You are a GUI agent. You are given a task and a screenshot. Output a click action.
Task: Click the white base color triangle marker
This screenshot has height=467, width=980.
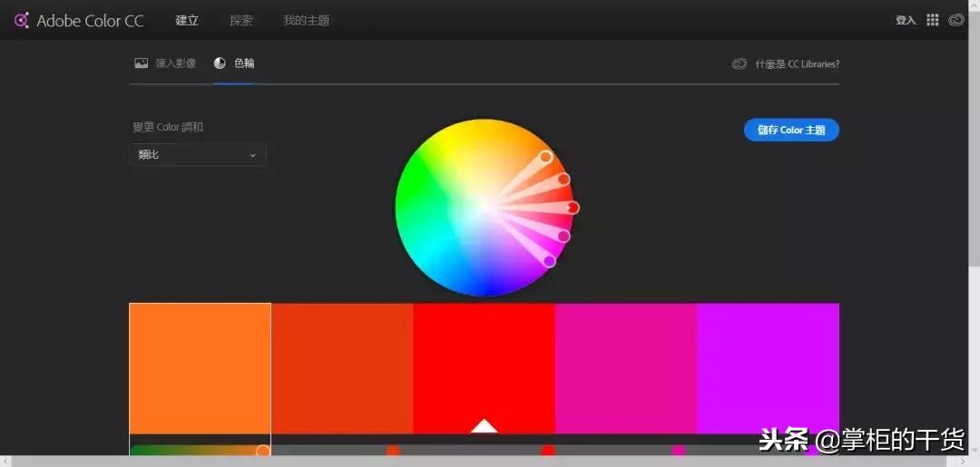pos(484,426)
